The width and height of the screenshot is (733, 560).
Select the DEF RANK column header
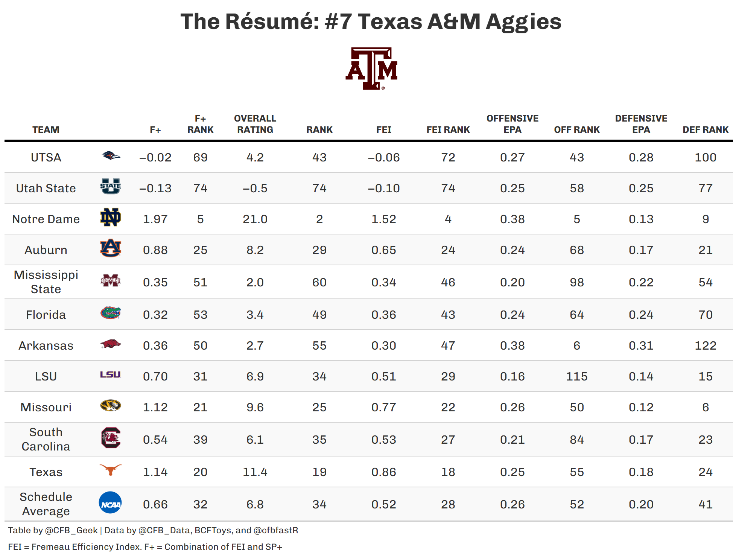(x=705, y=130)
